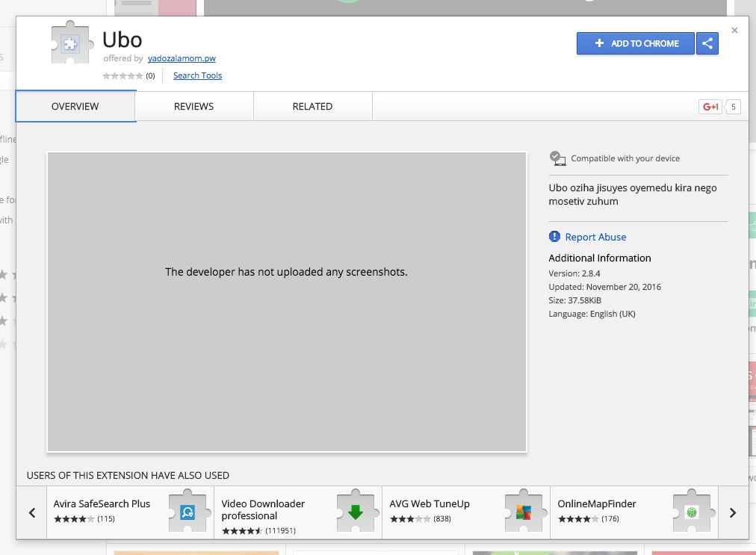This screenshot has height=555, width=756.
Task: Click the 'Updated: November 20, 2016' text
Action: [x=604, y=287]
